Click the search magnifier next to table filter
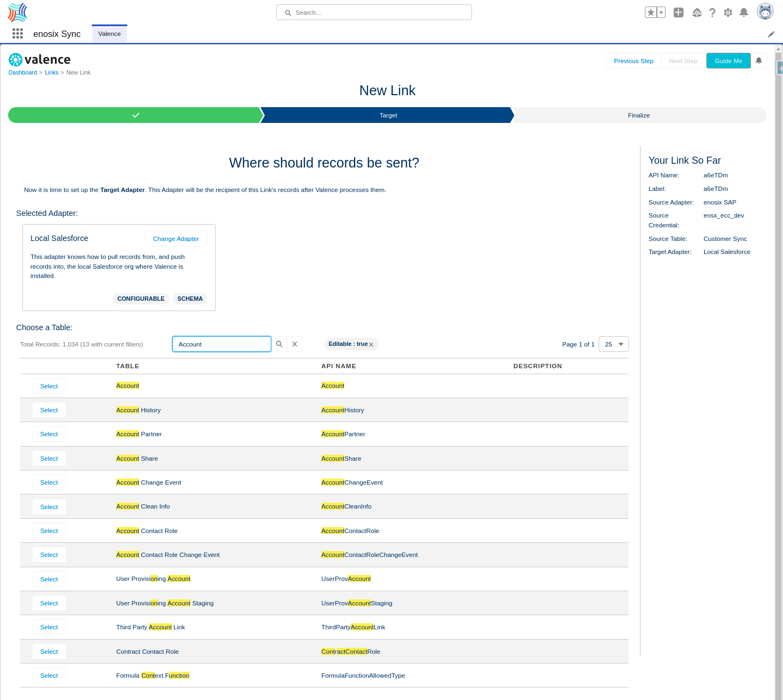This screenshot has height=700, width=783. 279,344
